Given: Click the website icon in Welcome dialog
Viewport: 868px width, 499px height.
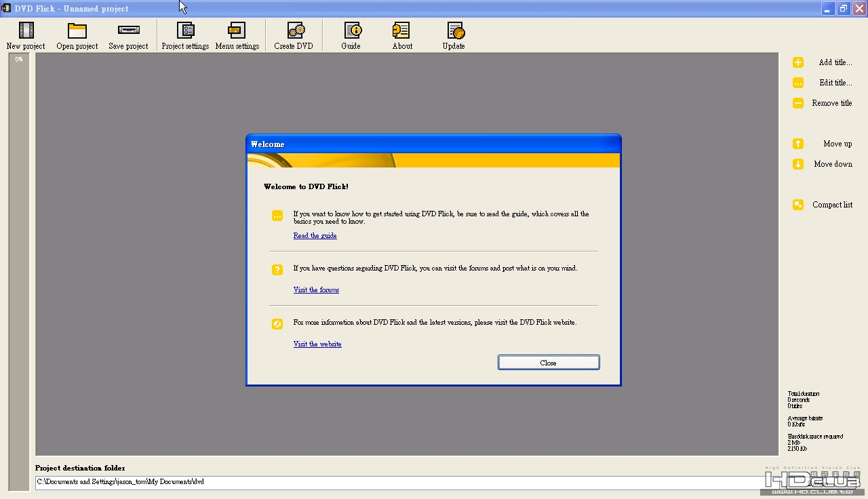Looking at the screenshot, I should (277, 324).
